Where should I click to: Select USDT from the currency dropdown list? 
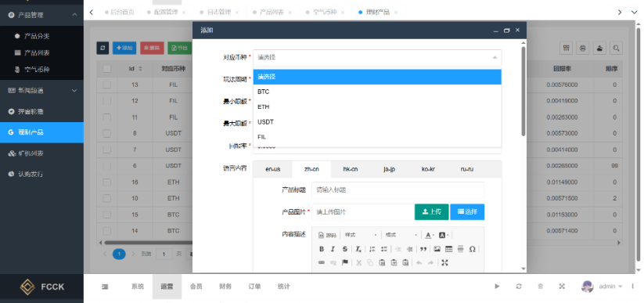click(x=377, y=122)
